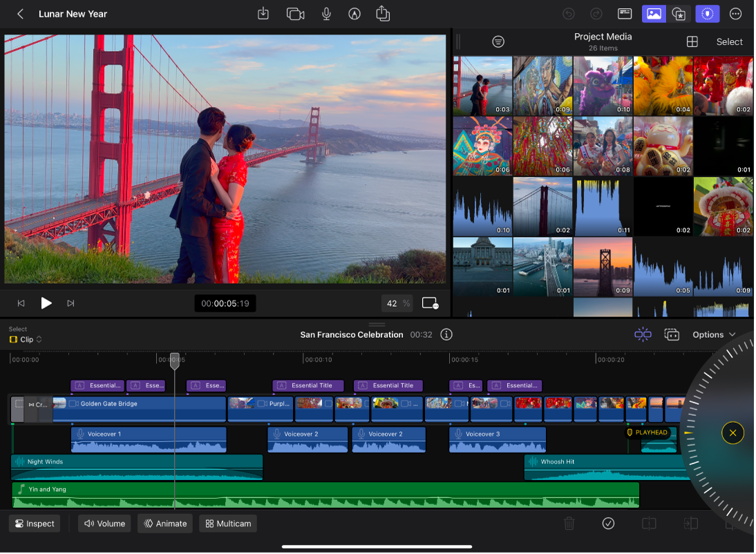The image size is (756, 554).
Task: Enable Select mode in Project Media
Action: point(729,41)
